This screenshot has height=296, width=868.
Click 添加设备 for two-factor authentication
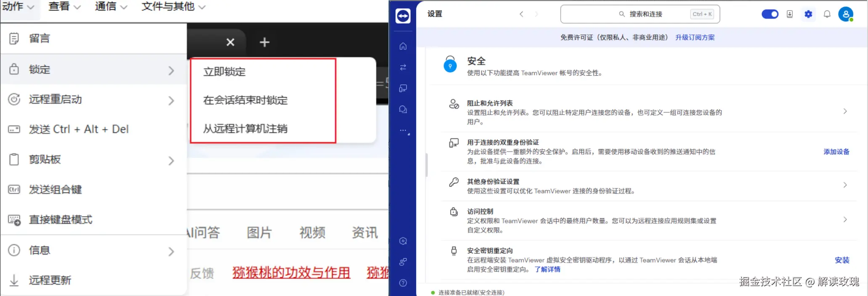(x=836, y=152)
